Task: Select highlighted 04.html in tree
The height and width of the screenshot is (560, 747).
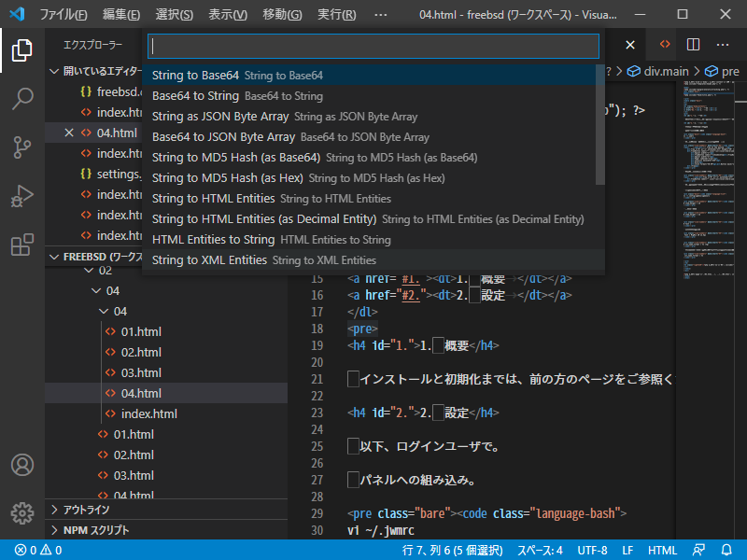Action: [x=166, y=393]
